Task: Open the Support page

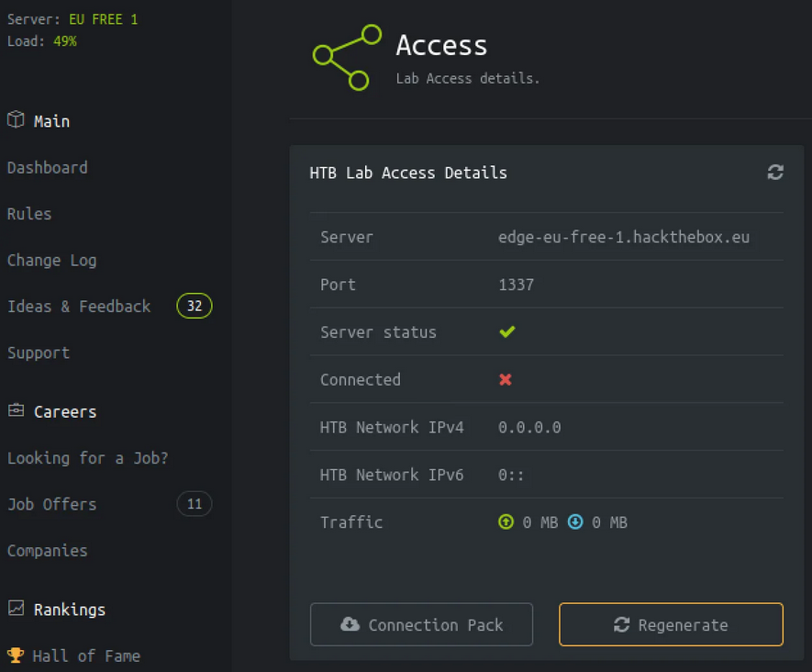Action: 39,353
